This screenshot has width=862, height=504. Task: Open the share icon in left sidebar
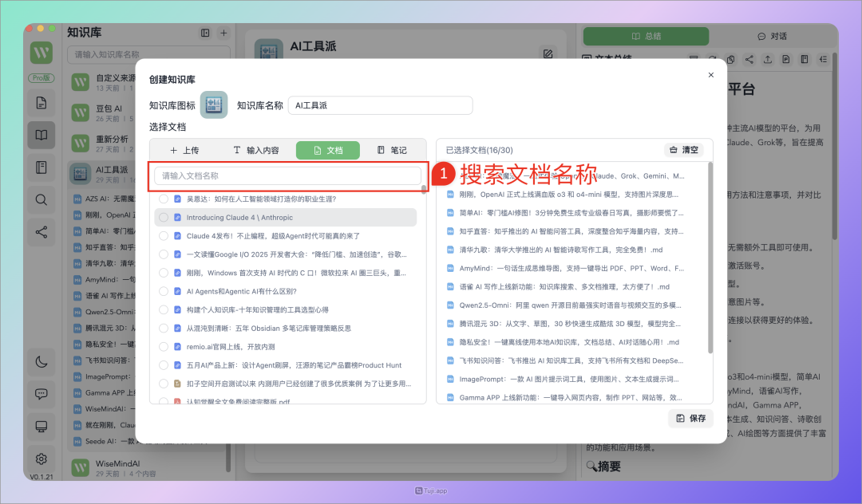42,232
